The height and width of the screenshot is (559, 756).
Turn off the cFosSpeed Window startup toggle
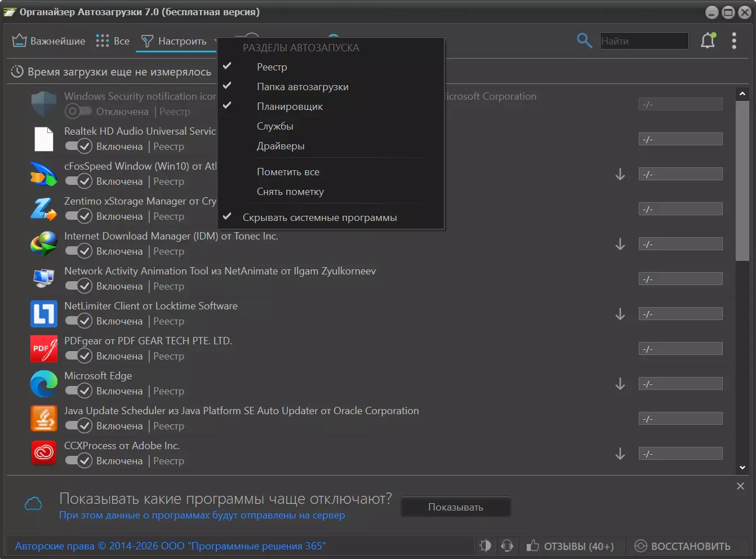point(78,181)
